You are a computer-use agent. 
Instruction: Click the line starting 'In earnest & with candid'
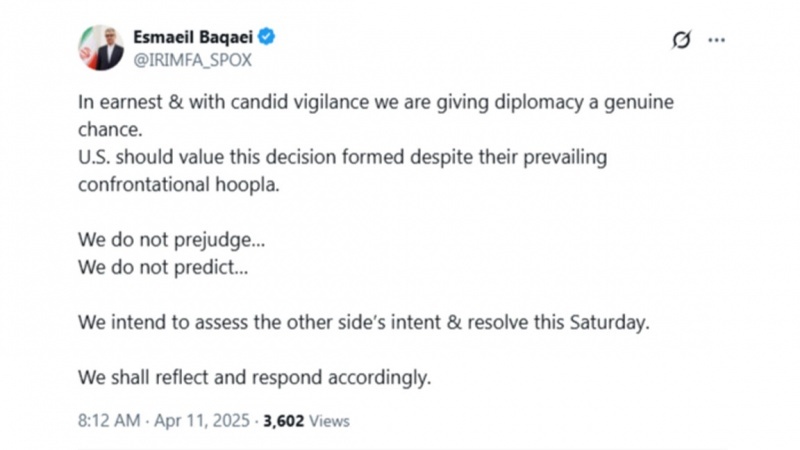click(x=376, y=103)
